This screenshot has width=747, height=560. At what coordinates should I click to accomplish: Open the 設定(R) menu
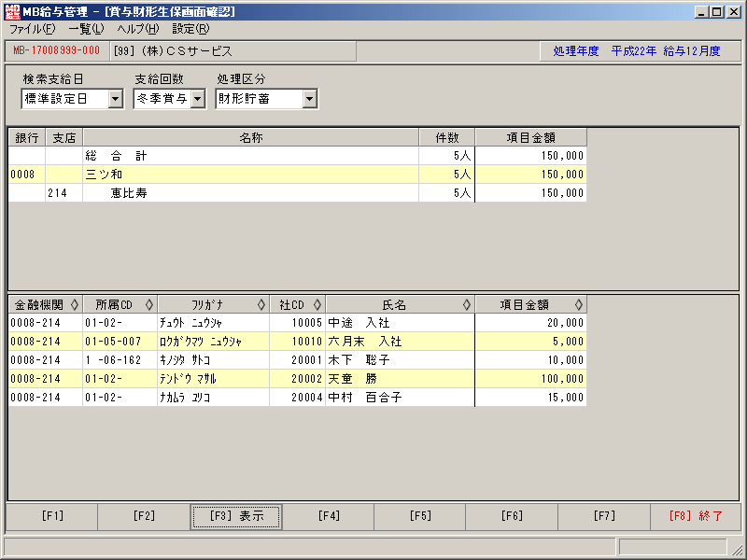click(x=190, y=29)
